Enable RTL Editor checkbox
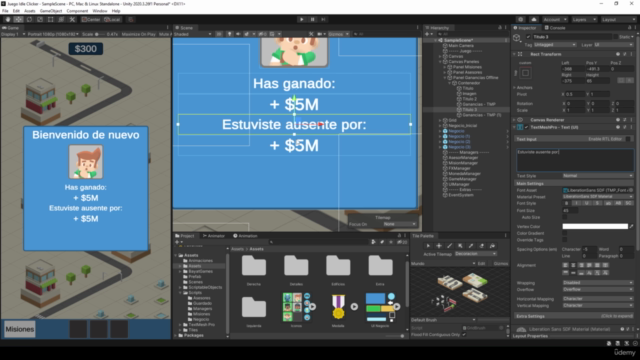640x360 pixels. point(628,139)
